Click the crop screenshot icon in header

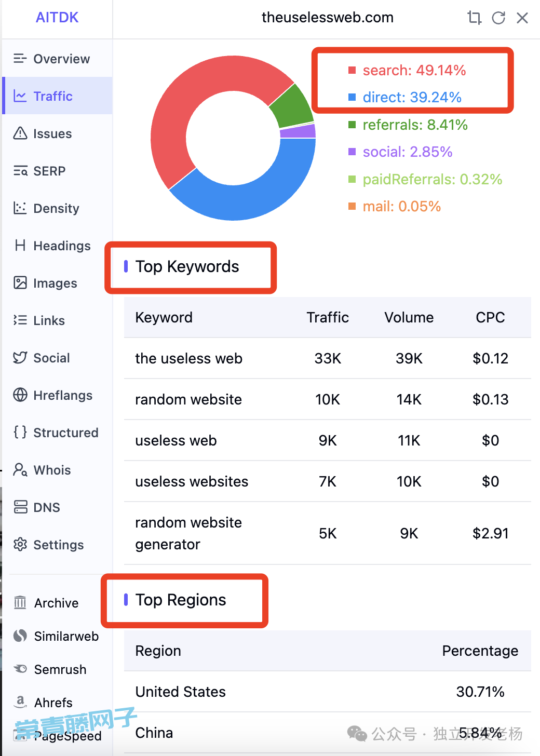coord(474,18)
